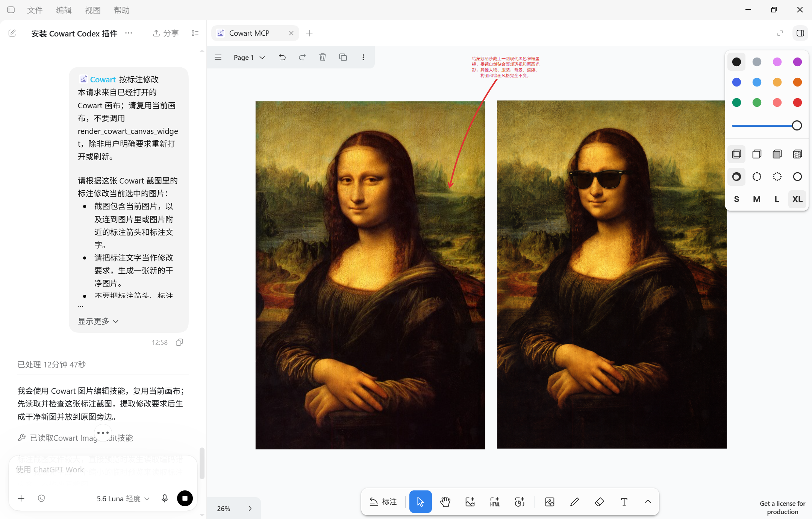The width and height of the screenshot is (812, 519).
Task: Open the canvas hamburger menu
Action: point(218,57)
